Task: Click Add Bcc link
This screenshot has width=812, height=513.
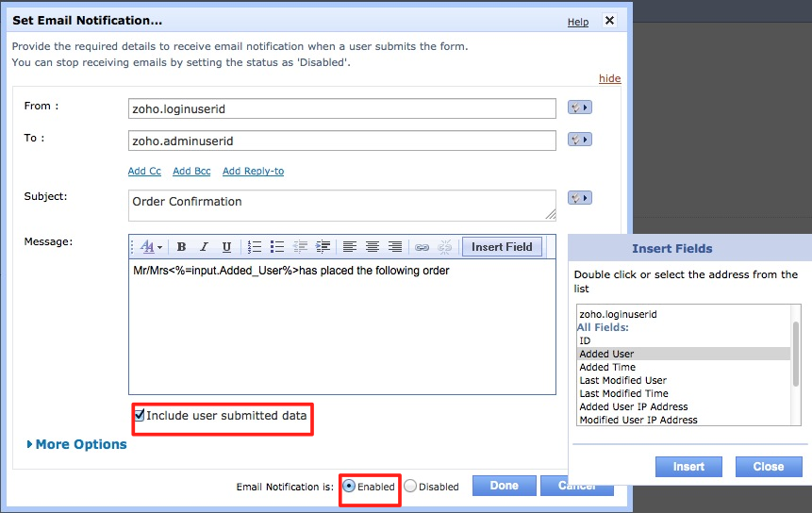Action: click(x=191, y=171)
